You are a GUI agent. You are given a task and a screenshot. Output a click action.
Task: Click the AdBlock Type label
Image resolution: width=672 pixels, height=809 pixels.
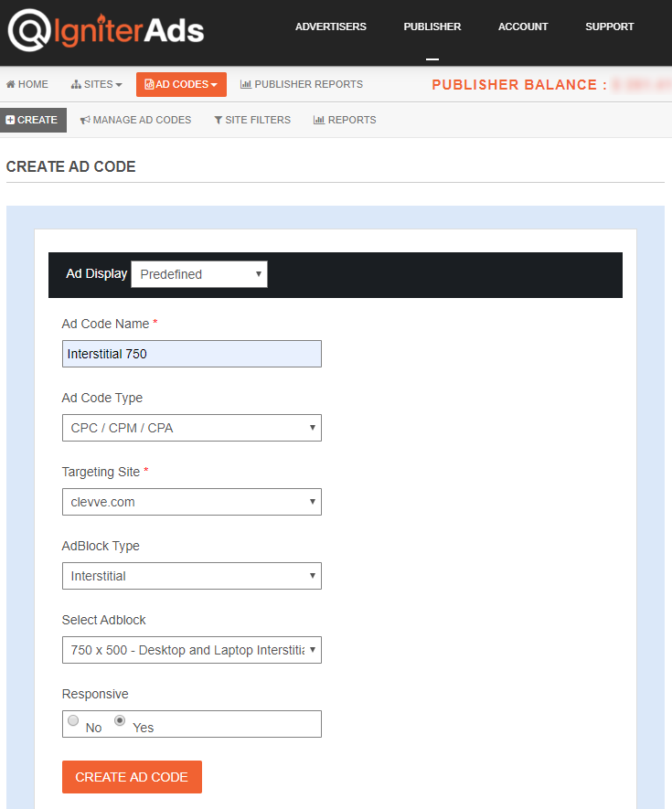point(101,546)
